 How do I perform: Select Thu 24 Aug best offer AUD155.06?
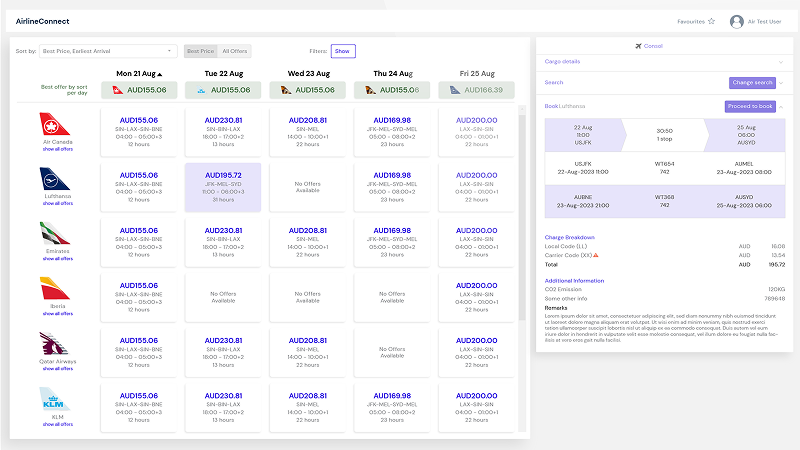point(392,90)
